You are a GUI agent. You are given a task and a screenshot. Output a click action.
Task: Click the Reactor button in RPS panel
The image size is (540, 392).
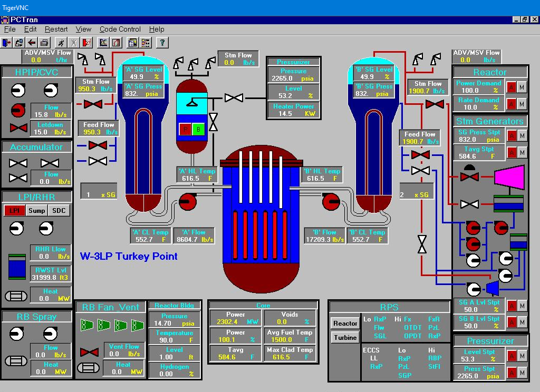[x=345, y=323]
